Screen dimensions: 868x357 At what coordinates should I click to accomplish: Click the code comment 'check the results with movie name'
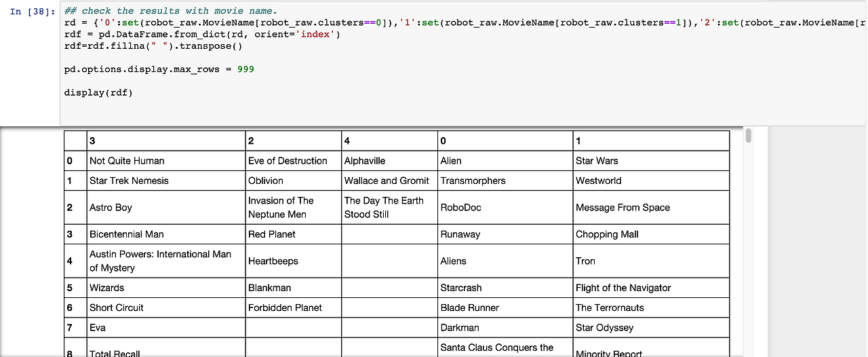171,11
